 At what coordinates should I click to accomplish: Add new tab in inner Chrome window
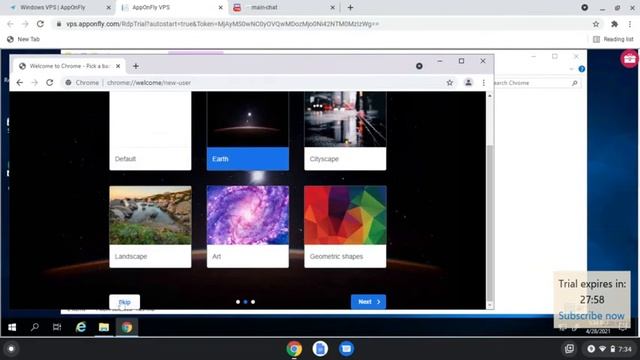coord(136,66)
